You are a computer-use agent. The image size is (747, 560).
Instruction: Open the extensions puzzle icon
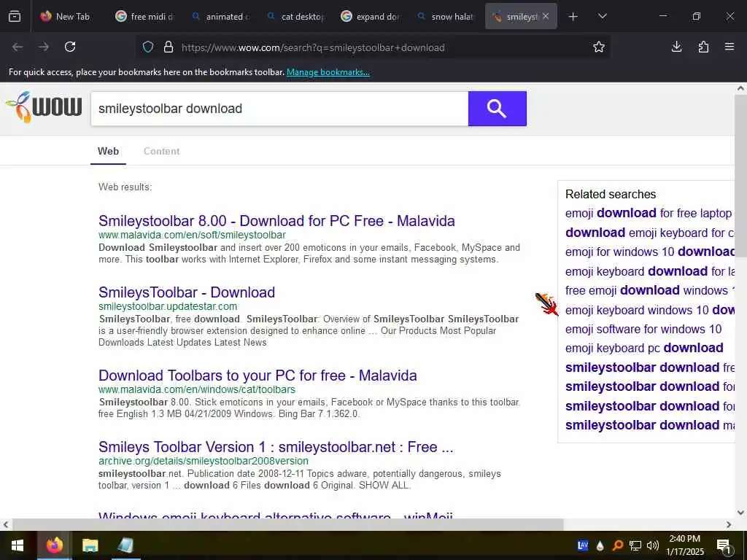point(703,47)
